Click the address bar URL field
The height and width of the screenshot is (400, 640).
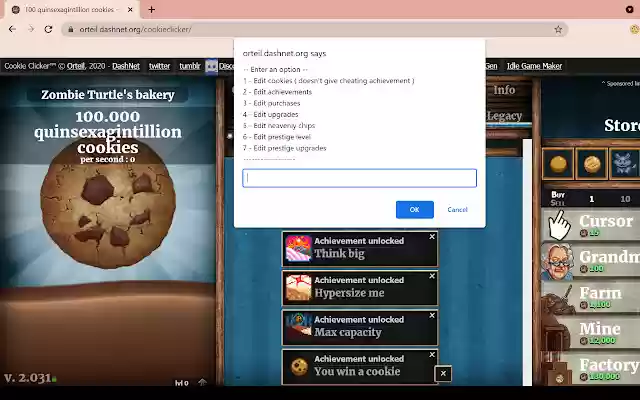pyautogui.click(x=314, y=29)
